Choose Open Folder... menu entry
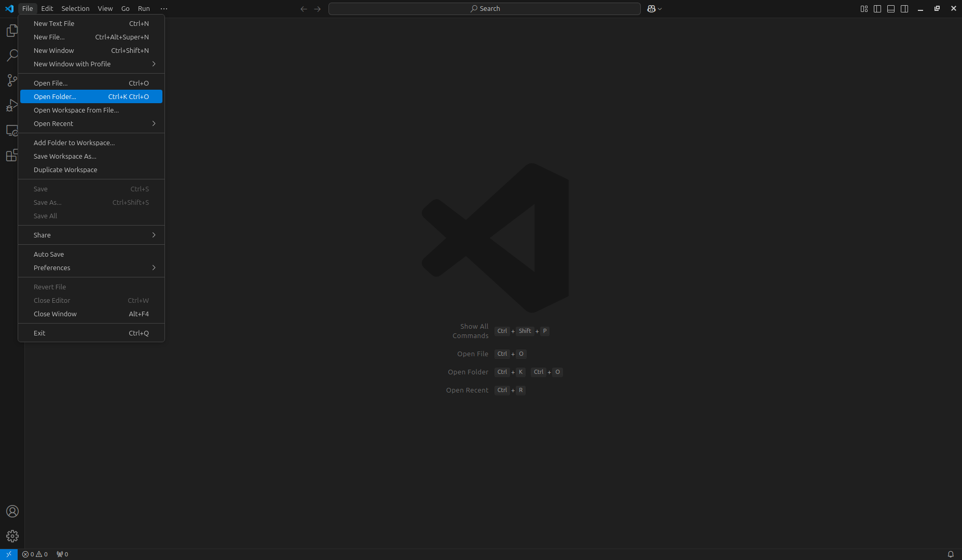 [91, 96]
